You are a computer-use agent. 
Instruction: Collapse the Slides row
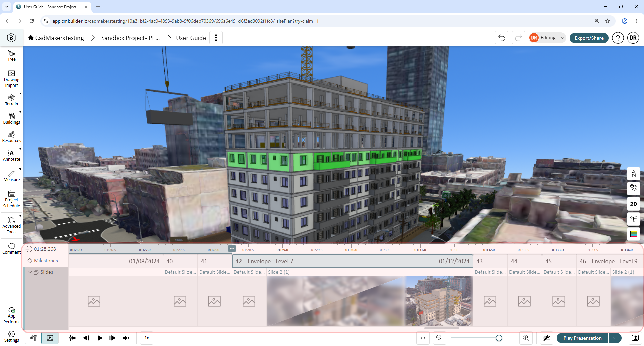tap(30, 272)
